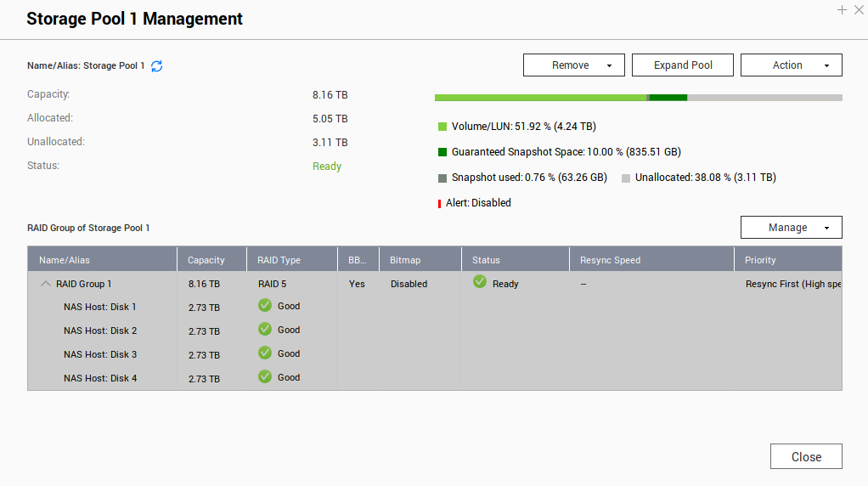Image resolution: width=868 pixels, height=486 pixels.
Task: Collapse the RAID Group 1 row
Action: pos(46,284)
